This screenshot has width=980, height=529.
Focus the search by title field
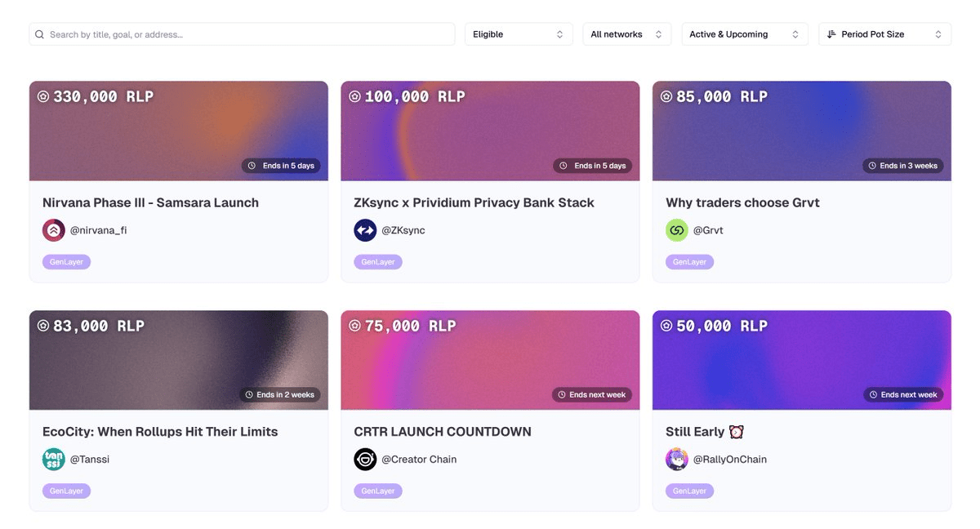pyautogui.click(x=245, y=34)
